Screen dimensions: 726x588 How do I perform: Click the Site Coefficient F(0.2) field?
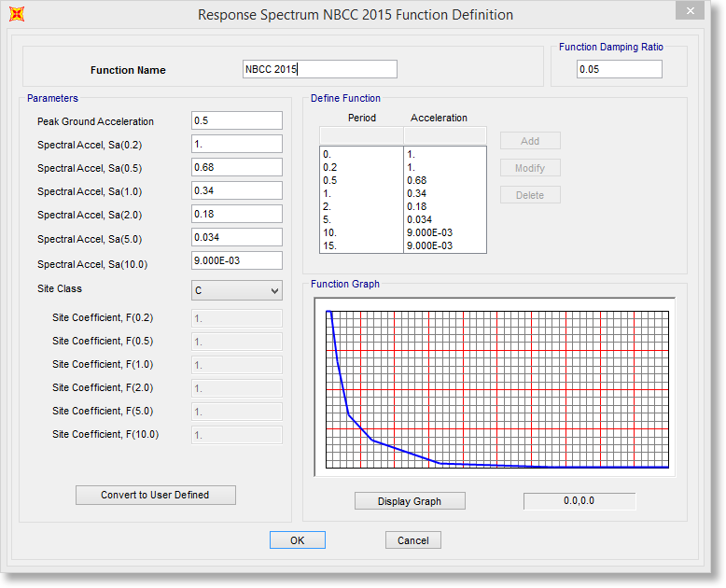(237, 318)
